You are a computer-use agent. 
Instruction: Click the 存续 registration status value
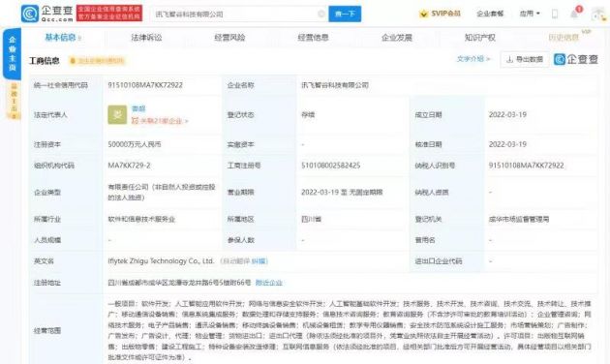pos(308,115)
